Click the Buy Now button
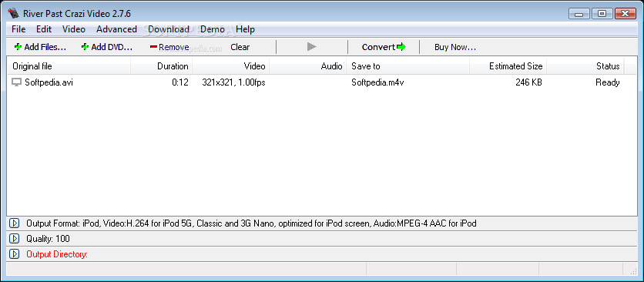 [455, 47]
